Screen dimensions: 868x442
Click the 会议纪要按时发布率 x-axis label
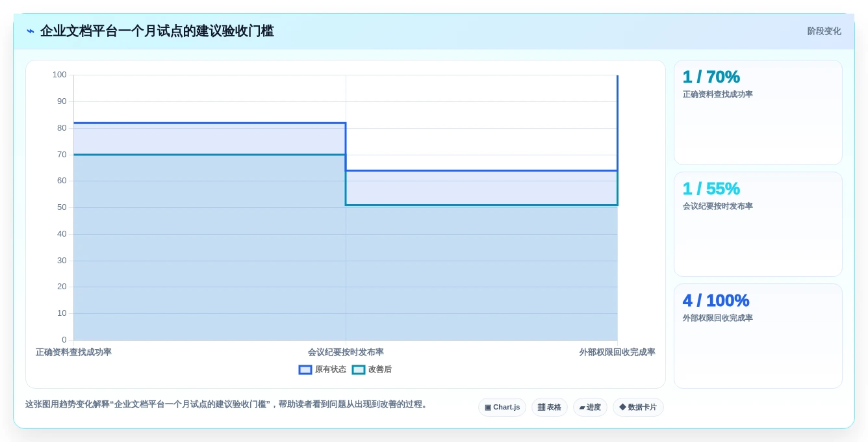346,352
